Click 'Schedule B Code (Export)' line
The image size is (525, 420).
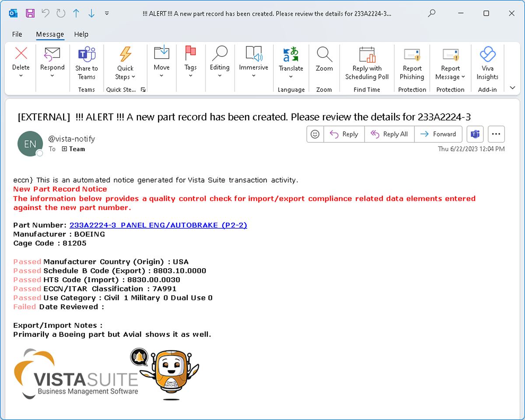(x=109, y=271)
